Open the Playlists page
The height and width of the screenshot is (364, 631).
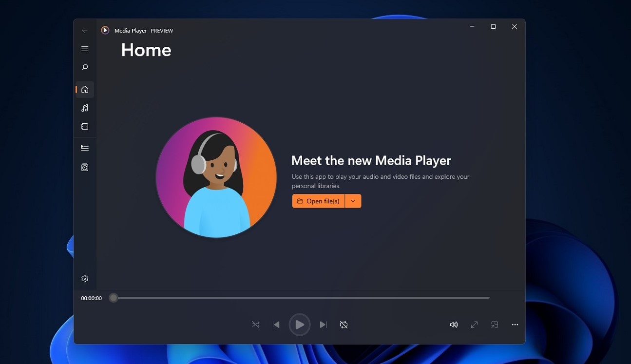(85, 167)
